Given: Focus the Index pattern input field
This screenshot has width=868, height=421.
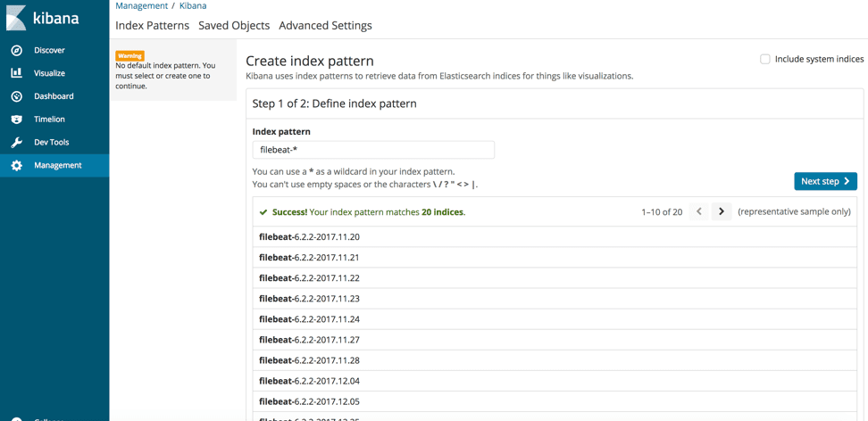Looking at the screenshot, I should pos(373,150).
